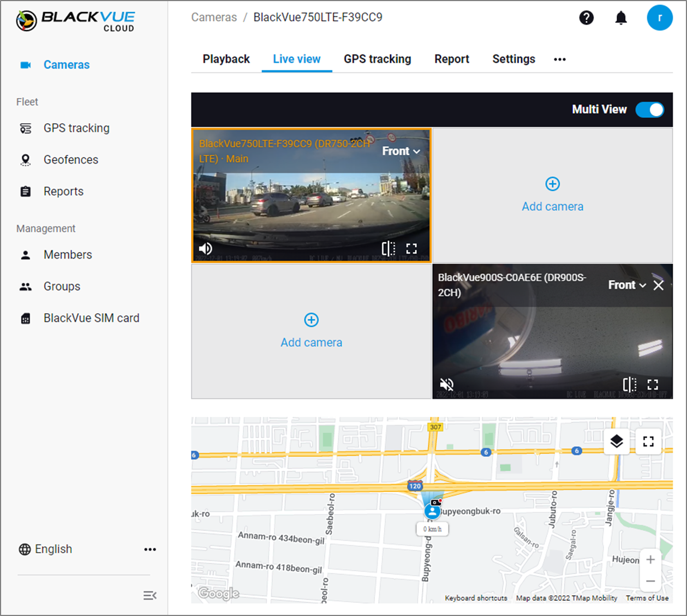Image resolution: width=687 pixels, height=616 pixels.
Task: Select the Live view tab
Action: (297, 59)
